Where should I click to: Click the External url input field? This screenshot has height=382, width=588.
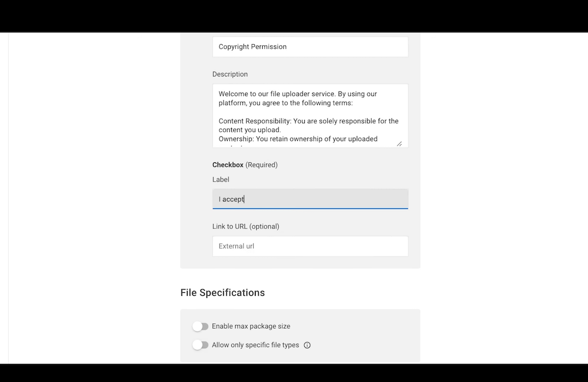pyautogui.click(x=310, y=246)
